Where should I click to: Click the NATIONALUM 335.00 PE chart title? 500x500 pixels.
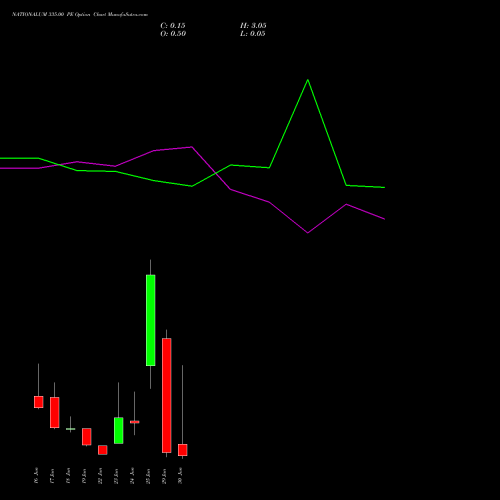pos(80,15)
